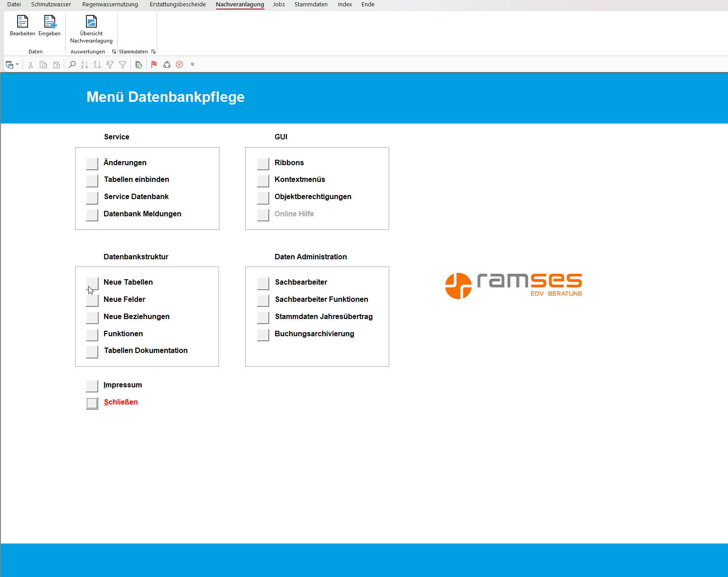Click the search magnifier icon
Screen dimensions: 728x577
72,65
